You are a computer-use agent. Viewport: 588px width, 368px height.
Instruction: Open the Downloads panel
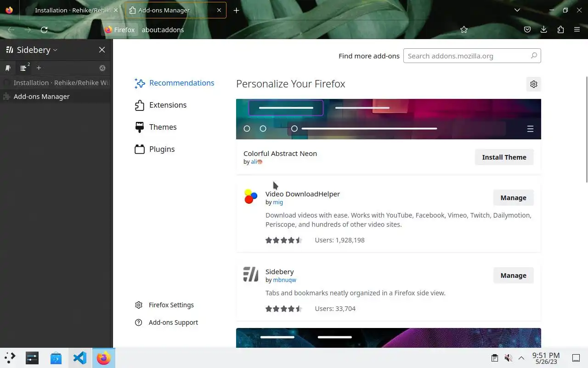(x=544, y=29)
